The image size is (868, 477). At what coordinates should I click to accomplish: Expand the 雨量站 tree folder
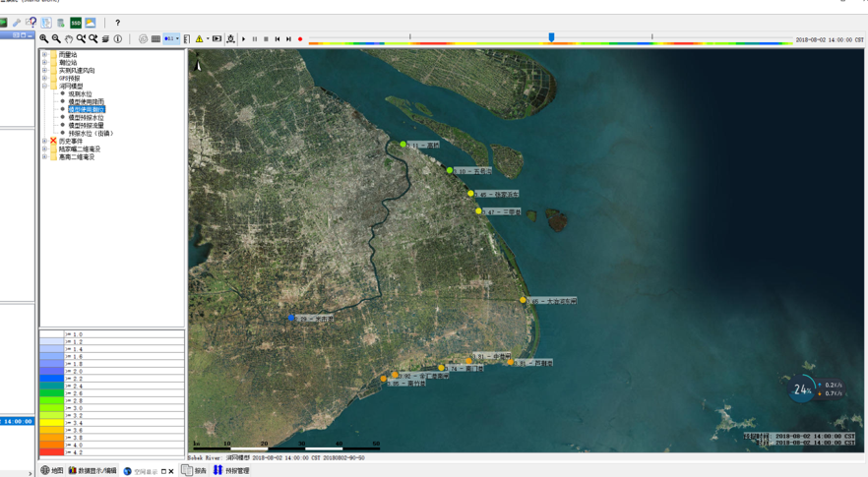[44, 55]
